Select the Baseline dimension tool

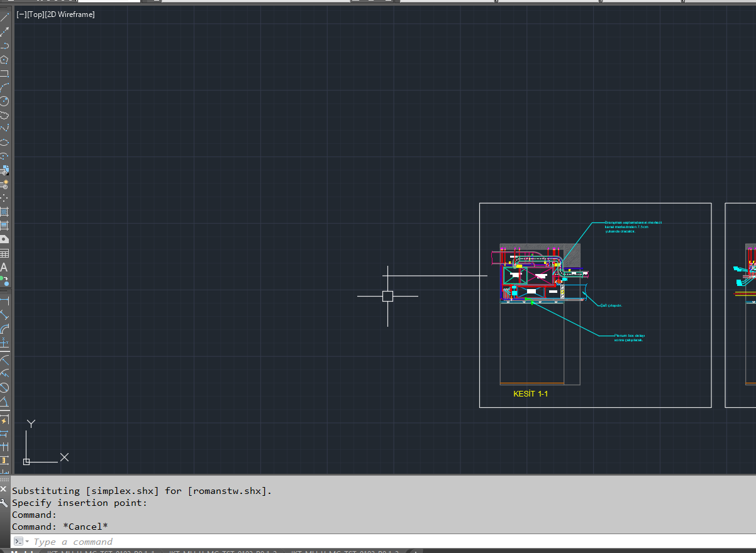pyautogui.click(x=4, y=434)
